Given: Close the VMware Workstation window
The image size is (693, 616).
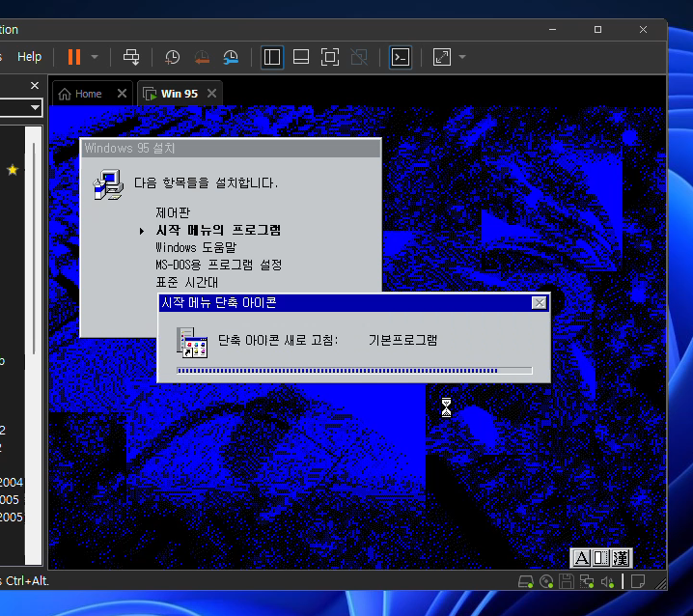Looking at the screenshot, I should [643, 30].
